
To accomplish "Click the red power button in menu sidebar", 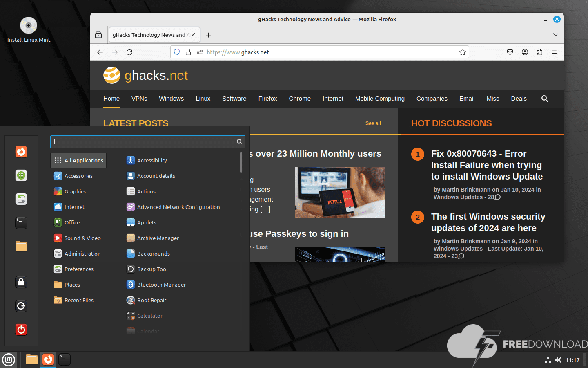I will 21,330.
